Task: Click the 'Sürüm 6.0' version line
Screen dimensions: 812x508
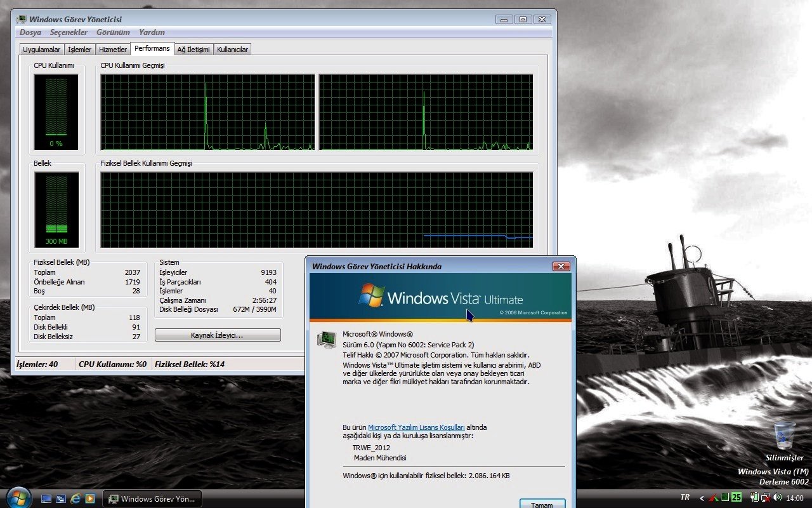Action: point(408,344)
